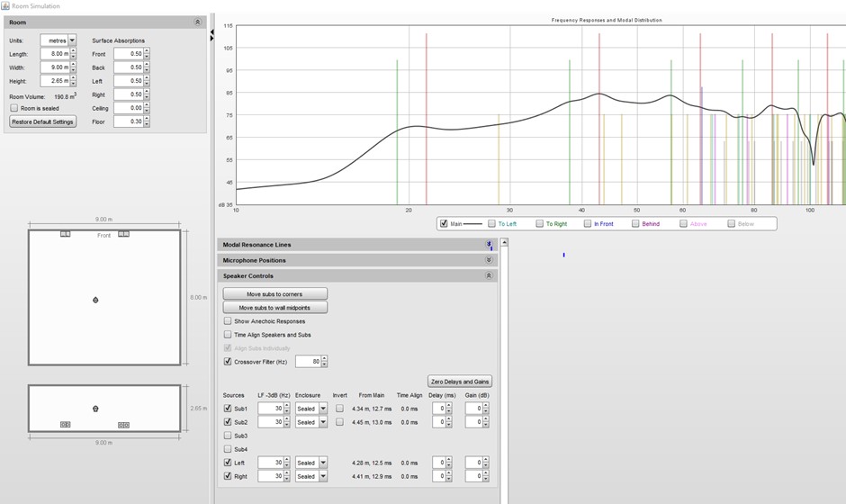Click the left speaker icon in the plan view
The width and height of the screenshot is (846, 504).
coord(65,234)
